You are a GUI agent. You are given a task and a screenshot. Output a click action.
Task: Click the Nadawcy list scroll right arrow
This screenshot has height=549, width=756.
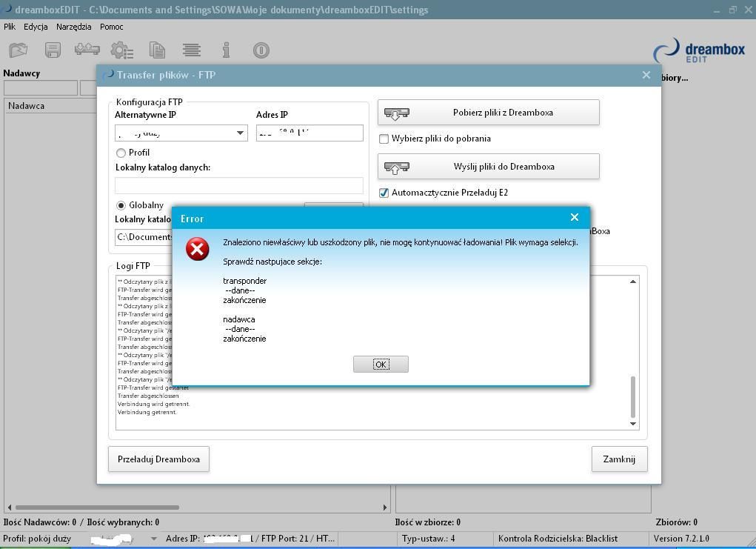(x=385, y=508)
